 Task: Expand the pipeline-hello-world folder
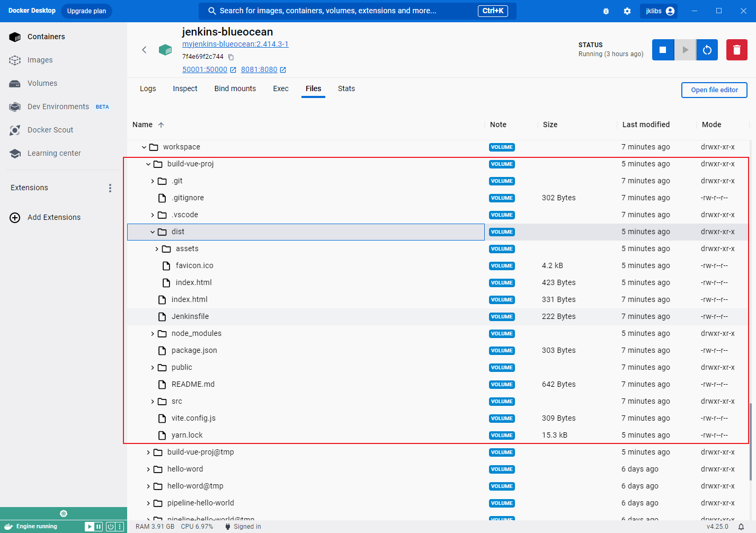click(148, 503)
